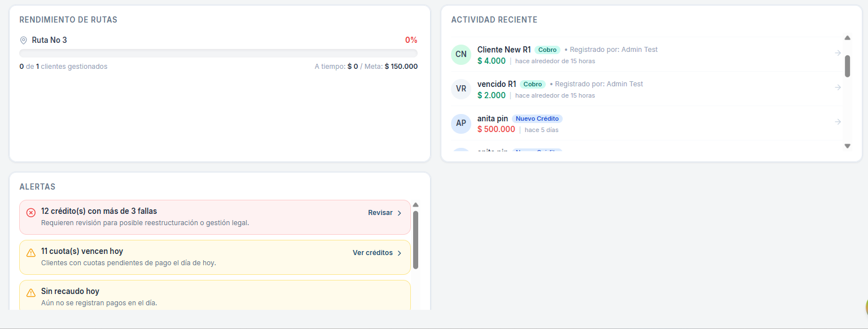Click the Sin recaudo hoy alert title

[70, 291]
